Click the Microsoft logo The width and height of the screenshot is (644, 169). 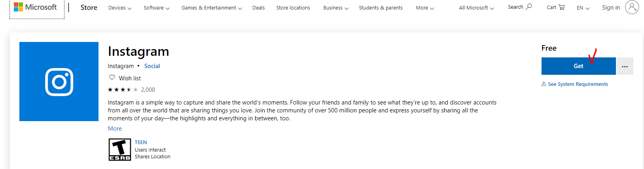click(x=35, y=7)
